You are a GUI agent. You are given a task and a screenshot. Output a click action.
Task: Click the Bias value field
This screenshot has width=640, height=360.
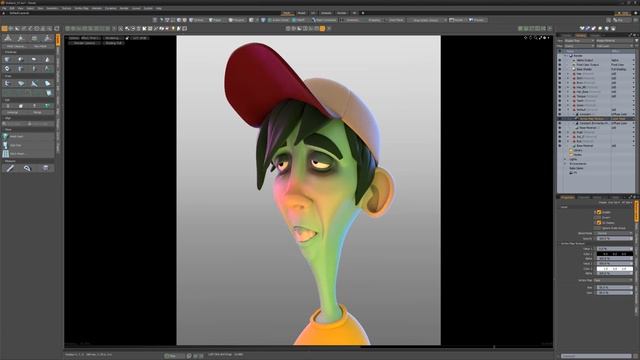click(615, 287)
